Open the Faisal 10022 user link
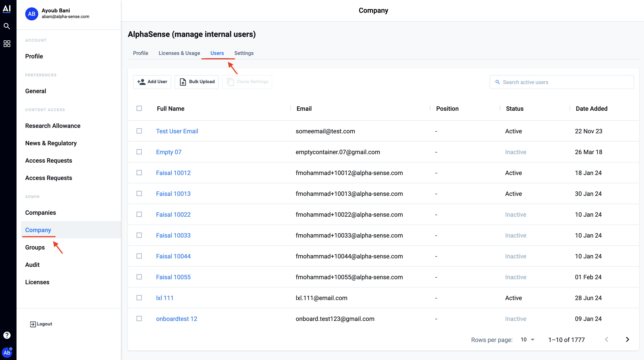Image resolution: width=644 pixels, height=360 pixels. point(173,215)
